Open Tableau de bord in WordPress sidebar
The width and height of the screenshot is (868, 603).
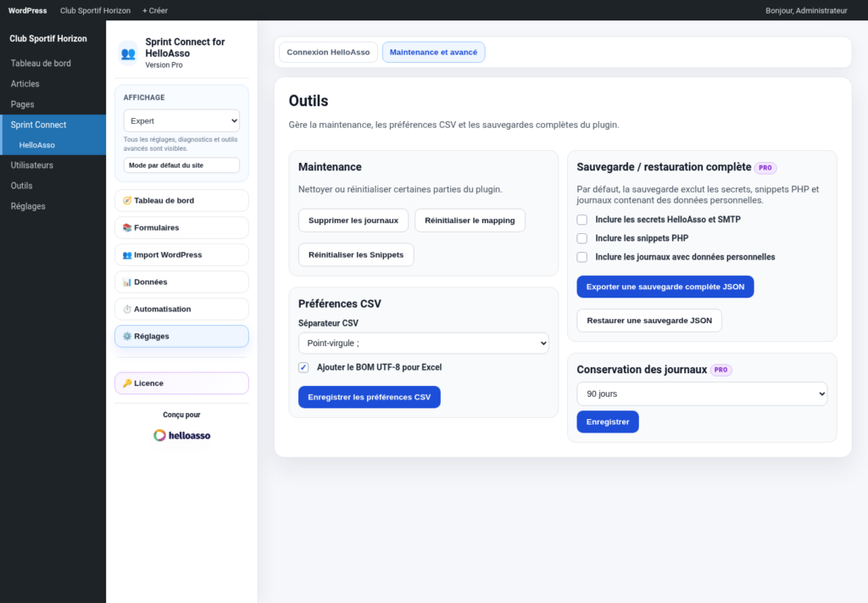[41, 63]
